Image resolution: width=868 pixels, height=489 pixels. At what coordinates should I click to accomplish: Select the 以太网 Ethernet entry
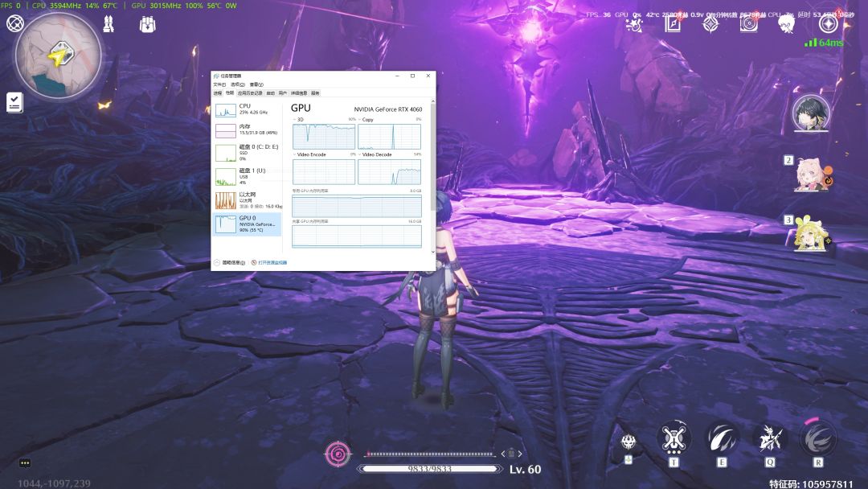pyautogui.click(x=248, y=200)
